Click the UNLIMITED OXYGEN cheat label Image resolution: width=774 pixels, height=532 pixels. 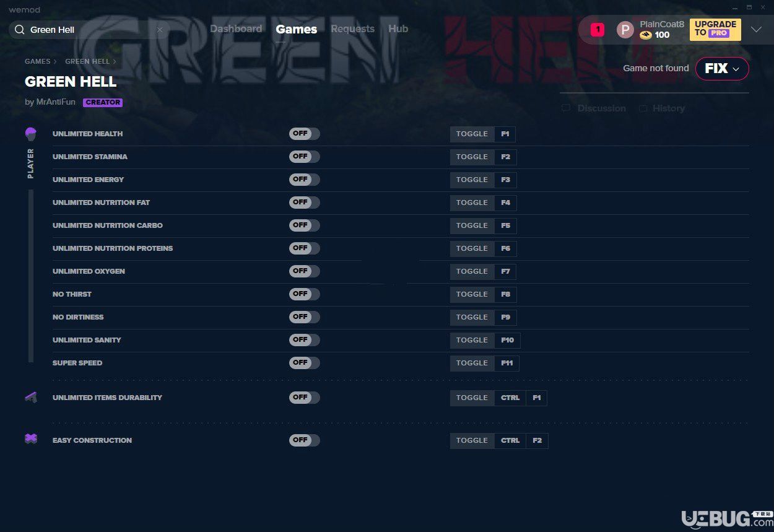click(89, 271)
